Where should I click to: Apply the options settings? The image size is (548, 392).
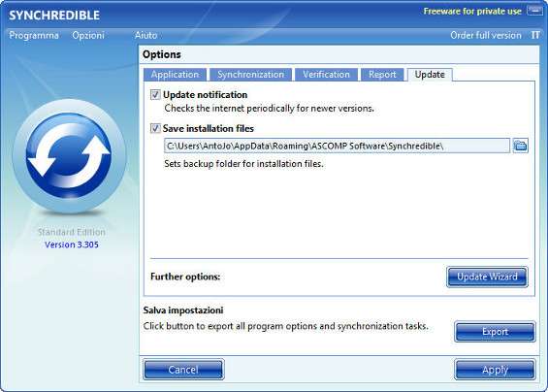pyautogui.click(x=495, y=370)
